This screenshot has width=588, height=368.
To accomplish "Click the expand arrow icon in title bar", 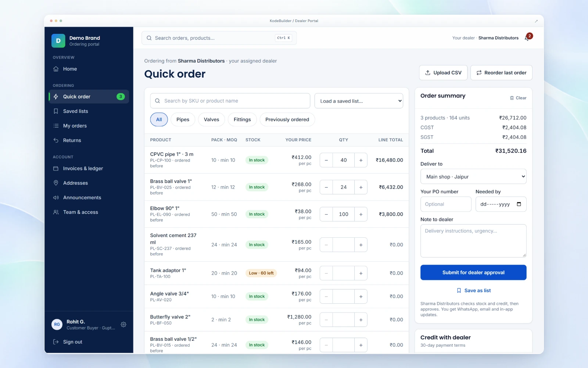I will pyautogui.click(x=536, y=21).
